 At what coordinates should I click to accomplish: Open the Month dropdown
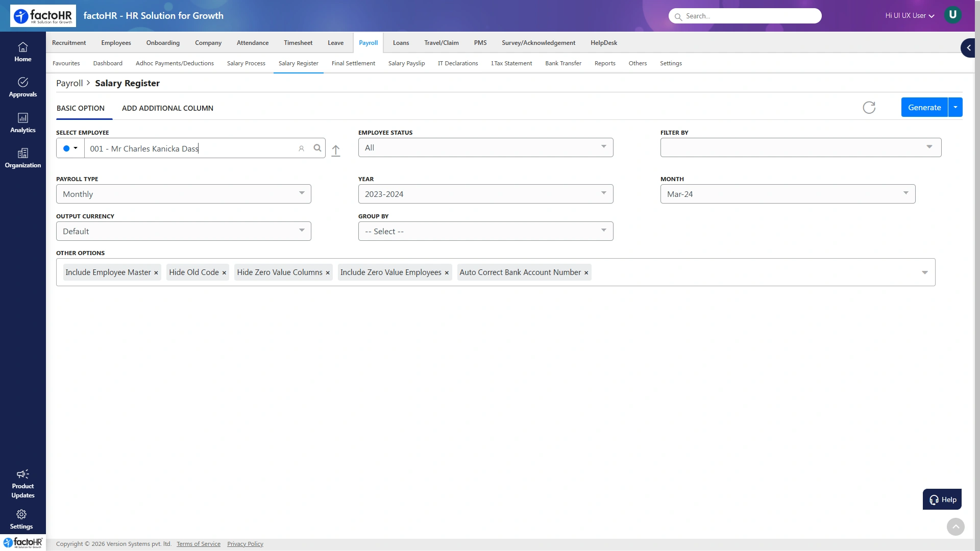[788, 194]
